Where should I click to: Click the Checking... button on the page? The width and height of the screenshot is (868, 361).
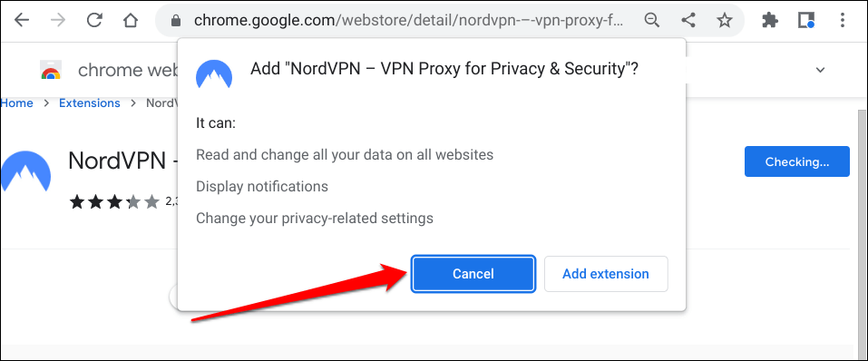click(x=796, y=161)
